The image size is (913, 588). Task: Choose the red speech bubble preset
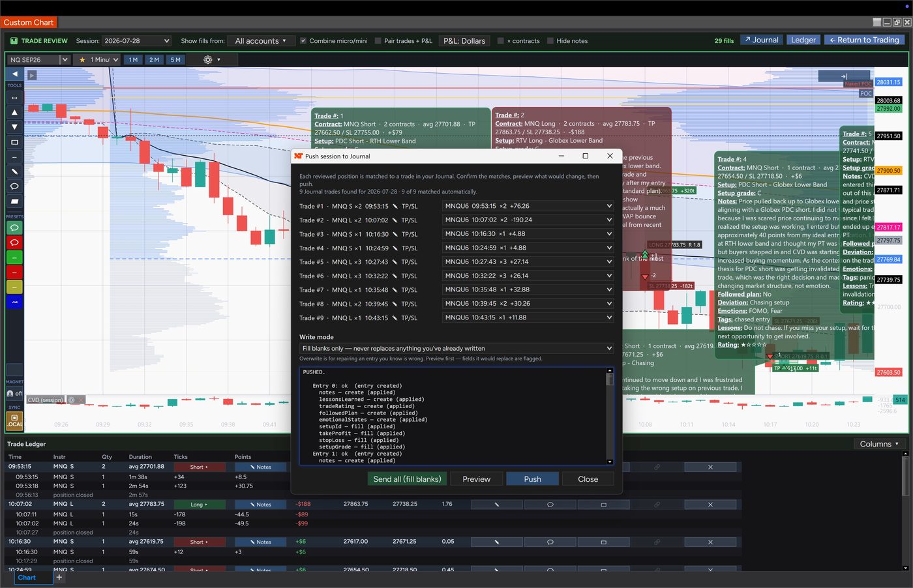[x=14, y=243]
